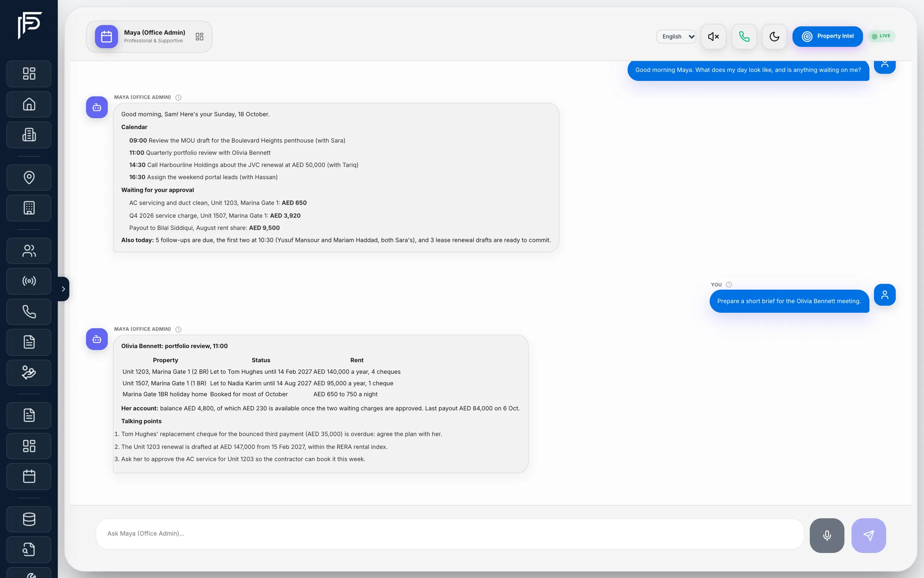Click the Calendar heading in Maya's reply
Viewport: 924px width, 578px height.
coord(134,127)
